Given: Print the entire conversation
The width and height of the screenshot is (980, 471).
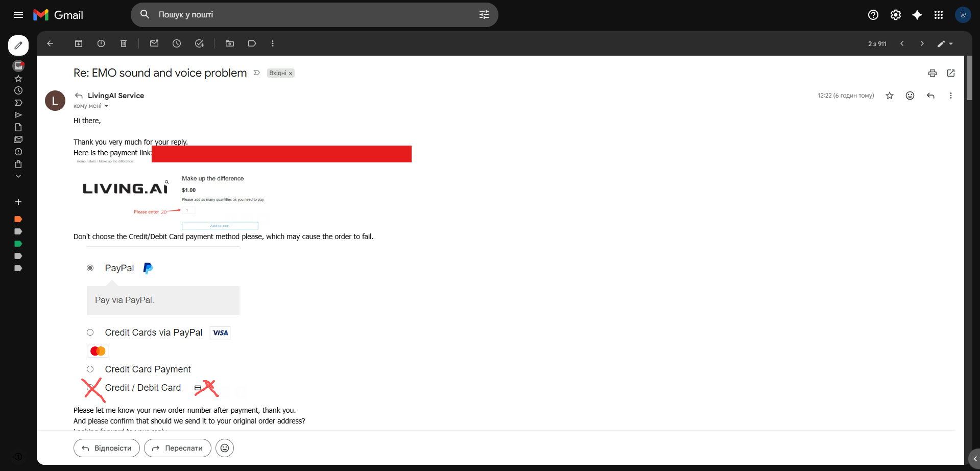Looking at the screenshot, I should (x=932, y=73).
